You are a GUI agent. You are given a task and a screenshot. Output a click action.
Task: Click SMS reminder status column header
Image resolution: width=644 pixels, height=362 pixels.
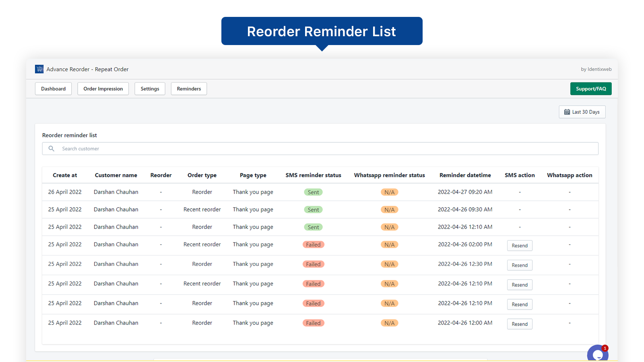click(313, 175)
